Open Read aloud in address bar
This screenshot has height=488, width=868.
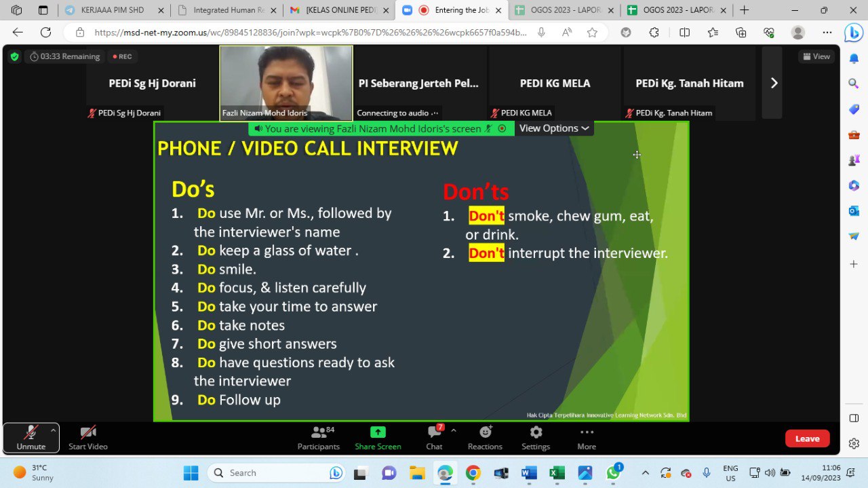(x=567, y=33)
